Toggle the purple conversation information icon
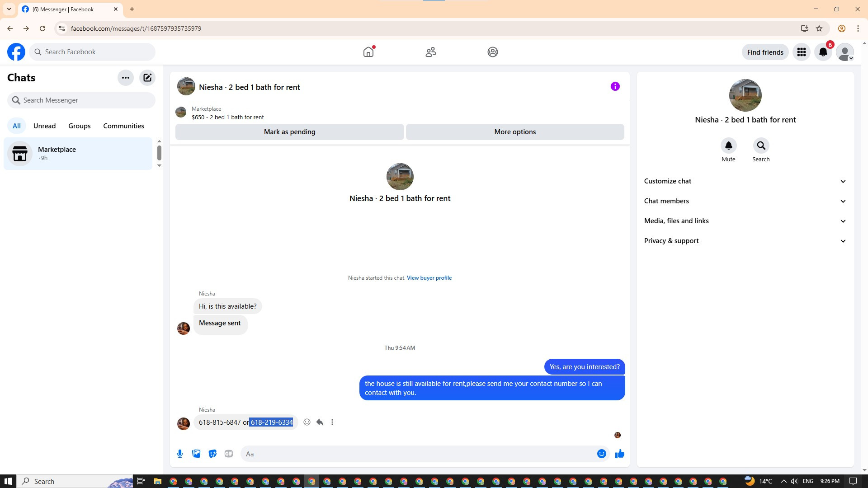The height and width of the screenshot is (488, 868). click(615, 86)
